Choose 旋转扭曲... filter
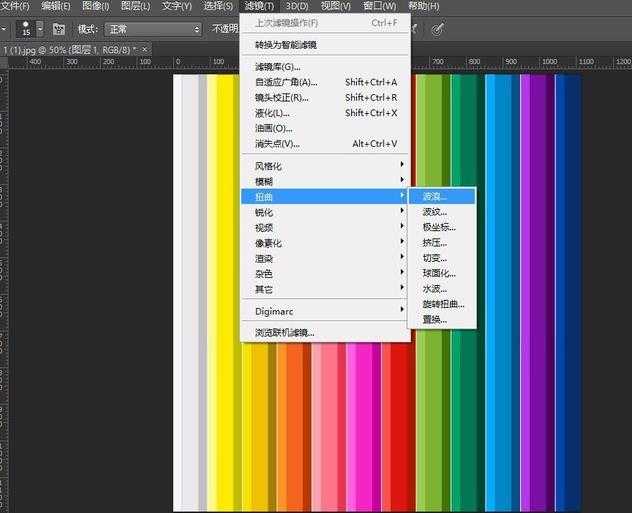Viewport: 632px width, 513px height. pos(441,304)
